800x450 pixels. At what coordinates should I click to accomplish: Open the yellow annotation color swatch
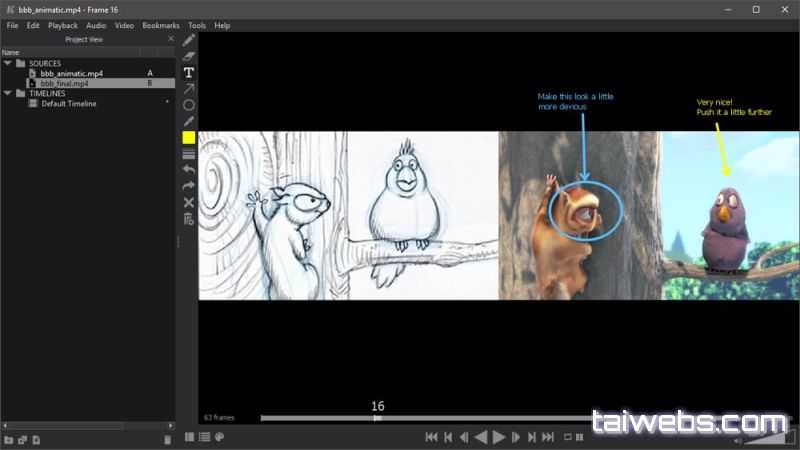pyautogui.click(x=188, y=138)
